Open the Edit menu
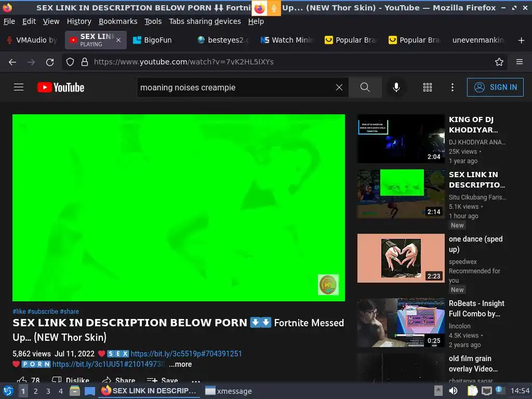Image resolution: width=532 pixels, height=399 pixels. [29, 21]
